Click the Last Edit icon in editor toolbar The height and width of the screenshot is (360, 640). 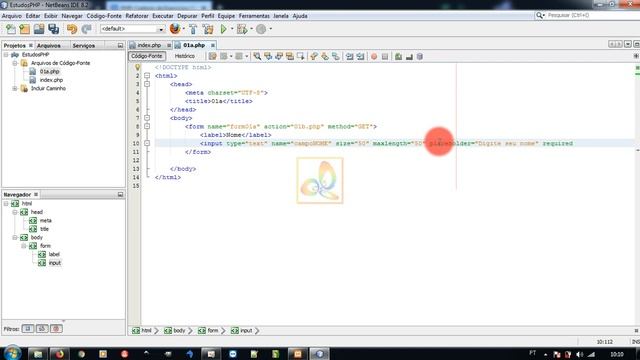coord(213,56)
